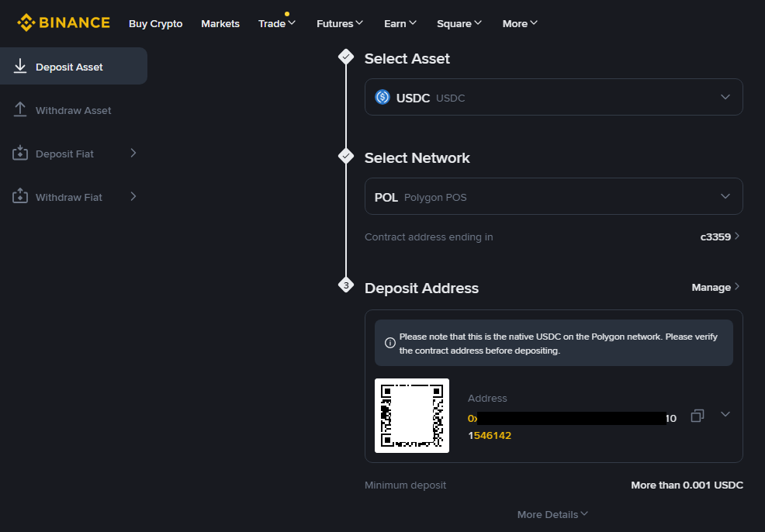The image size is (765, 532).
Task: Click the Binance logo
Action: coord(64,23)
